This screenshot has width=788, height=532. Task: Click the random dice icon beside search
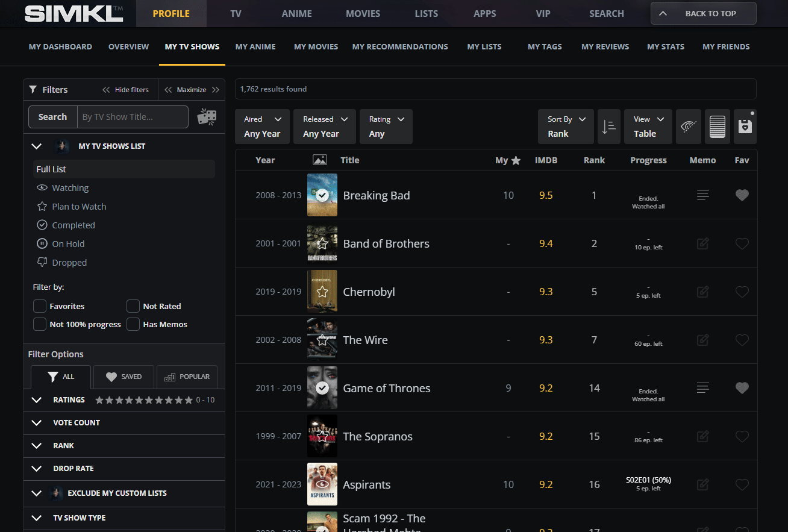point(207,117)
